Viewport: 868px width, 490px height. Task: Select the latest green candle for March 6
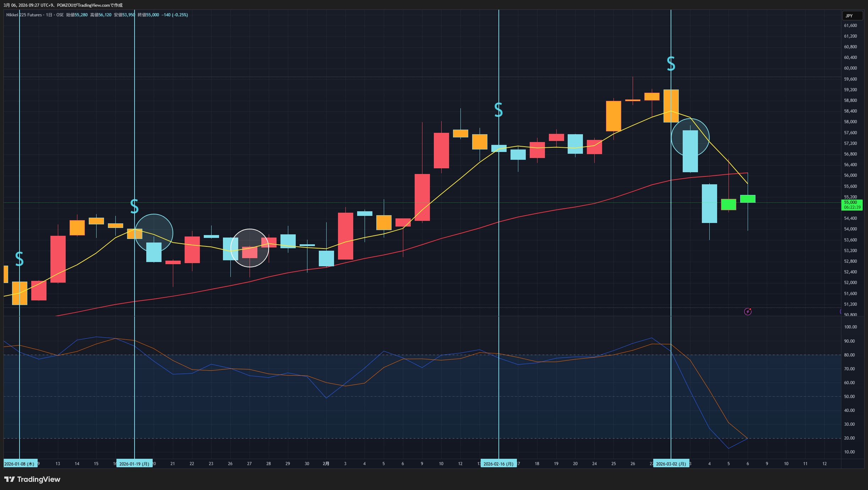tap(748, 199)
